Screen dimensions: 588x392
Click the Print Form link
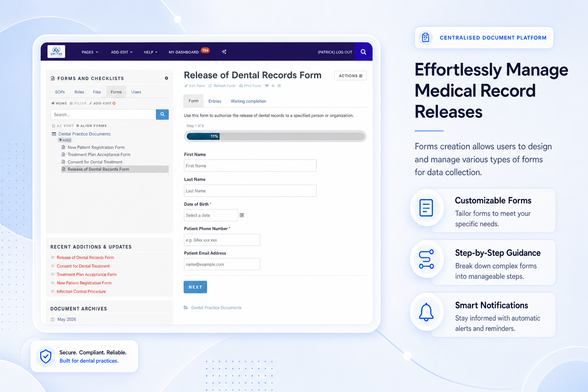coord(250,86)
